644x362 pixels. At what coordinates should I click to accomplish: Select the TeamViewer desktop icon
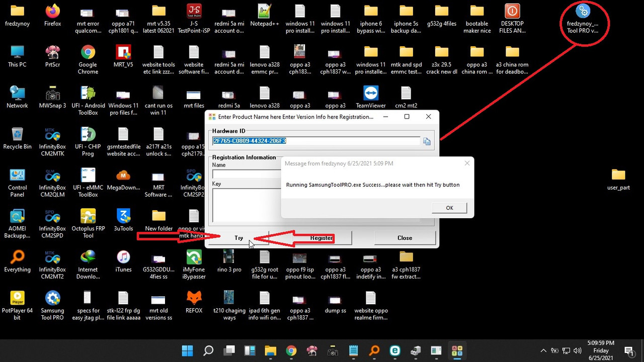[371, 98]
